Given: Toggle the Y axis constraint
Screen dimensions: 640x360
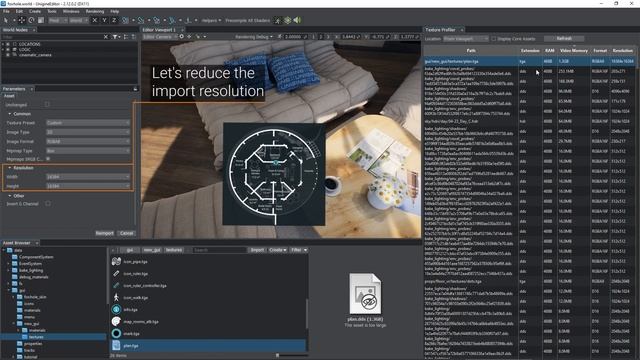Looking at the screenshot, I should click(104, 20).
